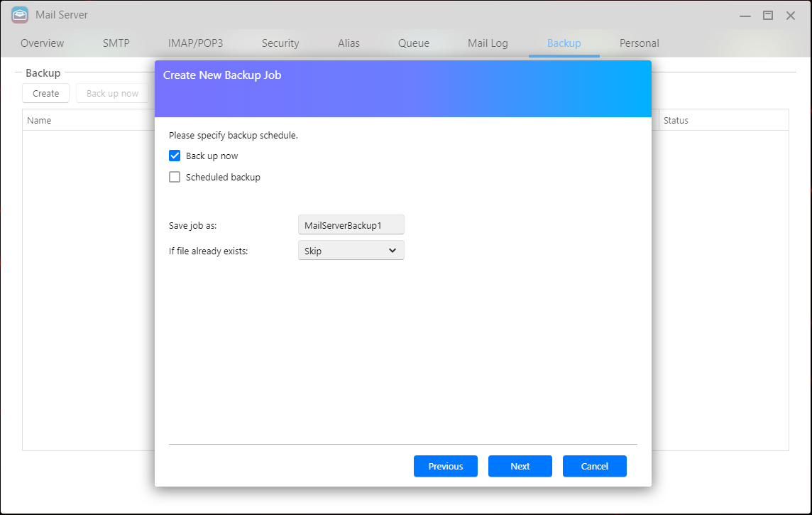
Task: Click the Create button in Backup section
Action: point(46,94)
